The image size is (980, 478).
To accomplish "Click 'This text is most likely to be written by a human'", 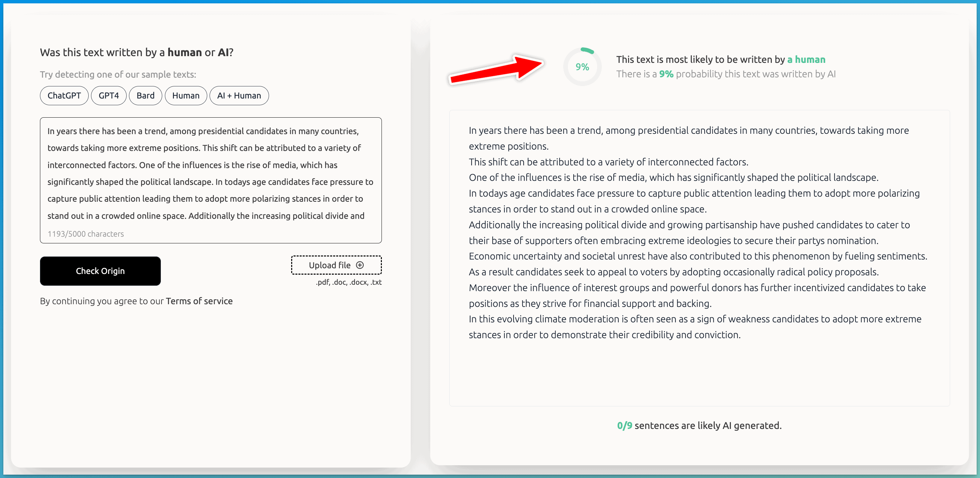I will pos(720,59).
